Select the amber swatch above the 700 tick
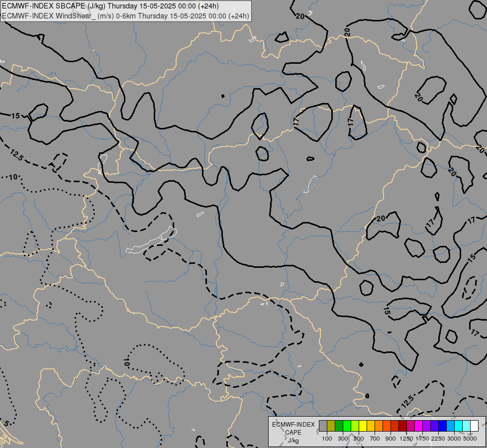487x448 pixels. tap(371, 426)
